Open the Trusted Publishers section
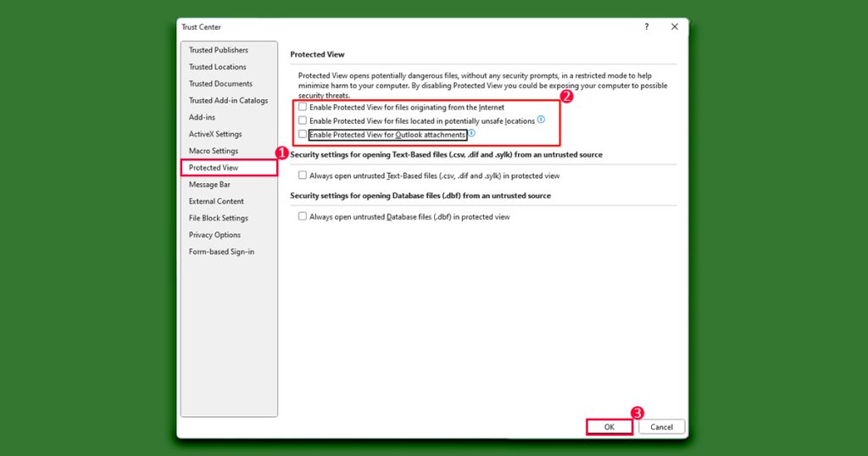 point(219,50)
